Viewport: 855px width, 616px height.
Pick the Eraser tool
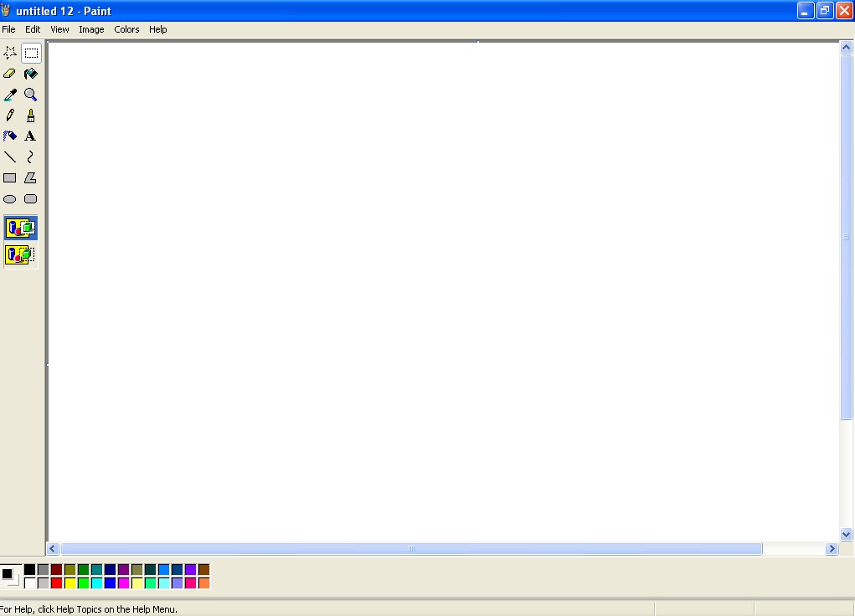coord(9,73)
